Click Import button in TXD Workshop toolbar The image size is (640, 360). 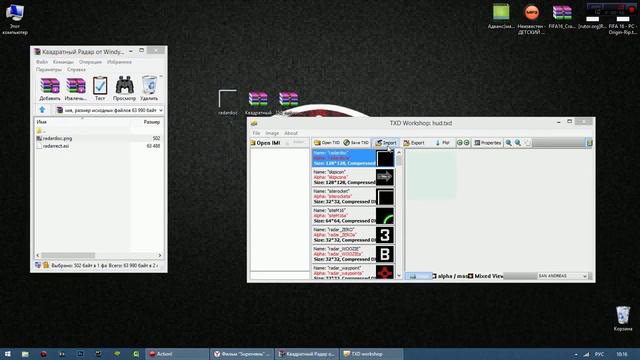click(386, 143)
